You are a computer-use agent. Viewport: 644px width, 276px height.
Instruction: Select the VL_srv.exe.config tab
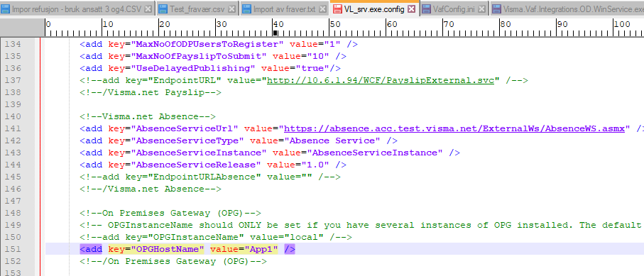coord(374,9)
